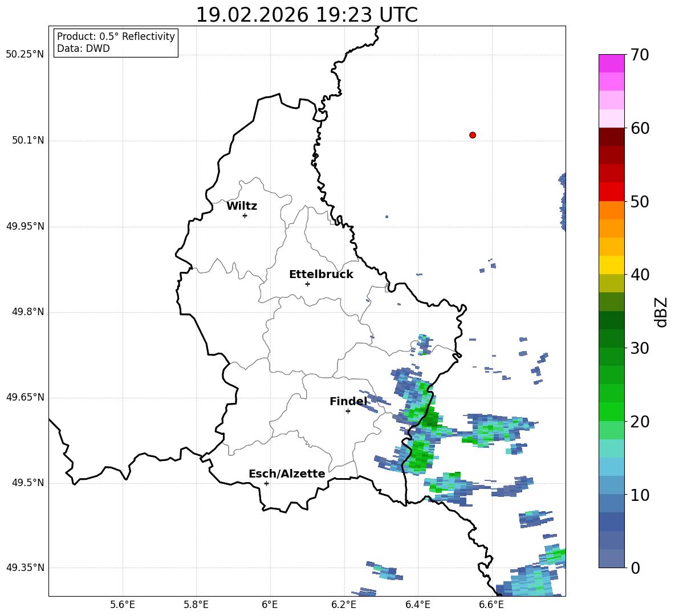Screen dimensions: 675x616
Task: Click the 5.6°E longitude label
Action: pos(123,605)
